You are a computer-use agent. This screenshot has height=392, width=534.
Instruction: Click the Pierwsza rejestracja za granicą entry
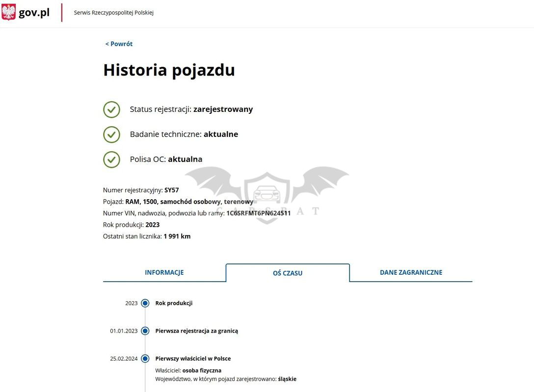click(196, 331)
